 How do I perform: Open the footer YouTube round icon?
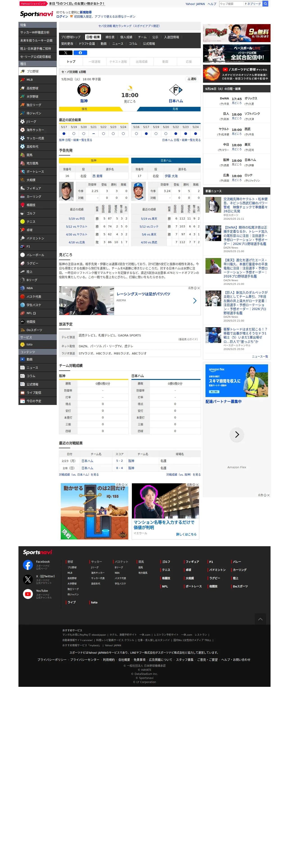pos(28,594)
